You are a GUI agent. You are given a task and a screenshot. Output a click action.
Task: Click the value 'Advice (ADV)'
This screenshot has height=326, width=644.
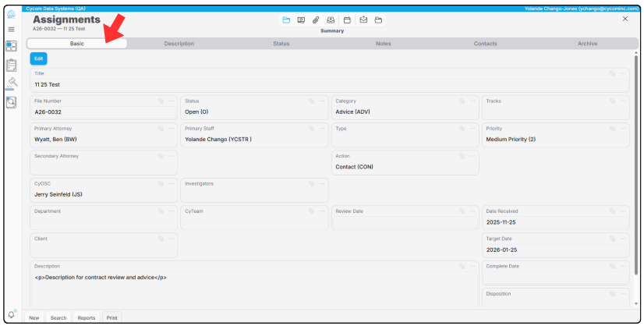(x=353, y=112)
